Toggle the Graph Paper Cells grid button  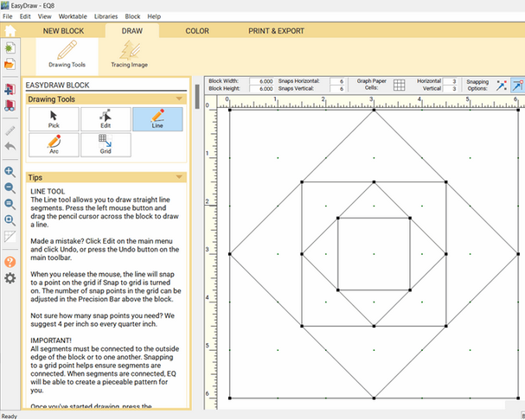(x=400, y=85)
